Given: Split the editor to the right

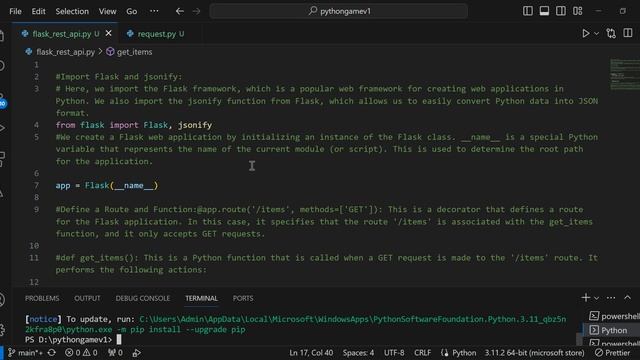Looking at the screenshot, I should point(628,33).
